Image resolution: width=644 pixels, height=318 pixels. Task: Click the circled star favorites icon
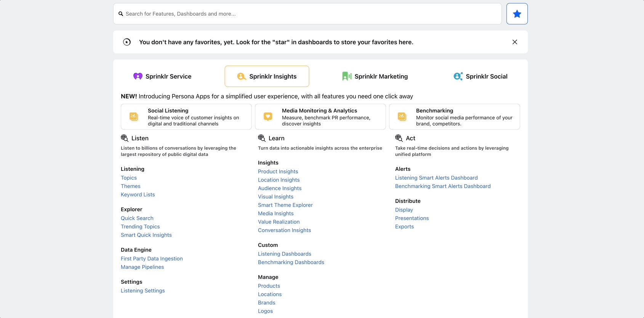(x=127, y=42)
